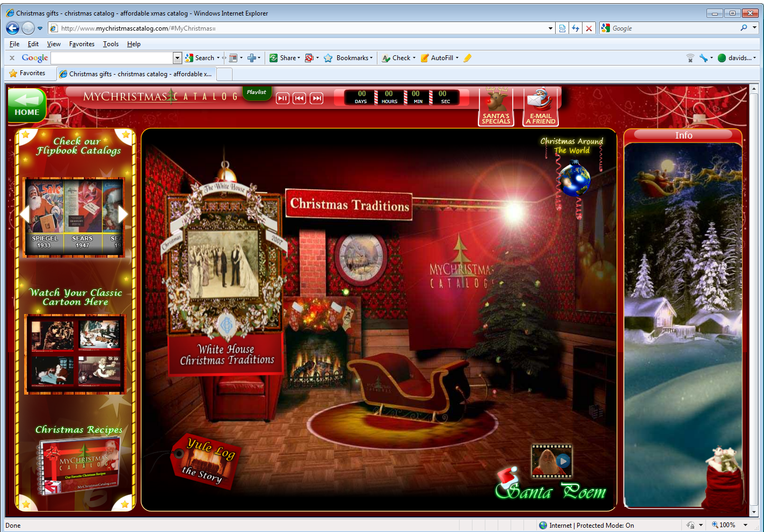This screenshot has width=764, height=532.
Task: Click the page scrollbar up arrow
Action: pyautogui.click(x=754, y=89)
